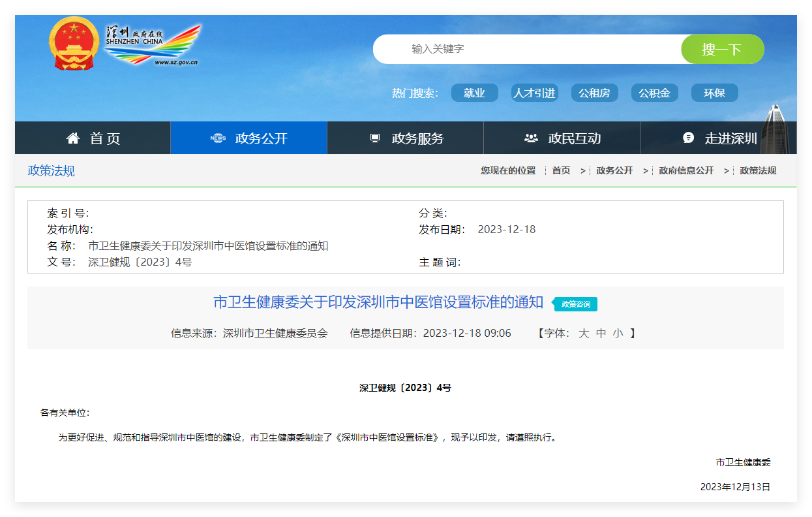Set font size to 小
Screen dimensions: 812x517
[618, 334]
